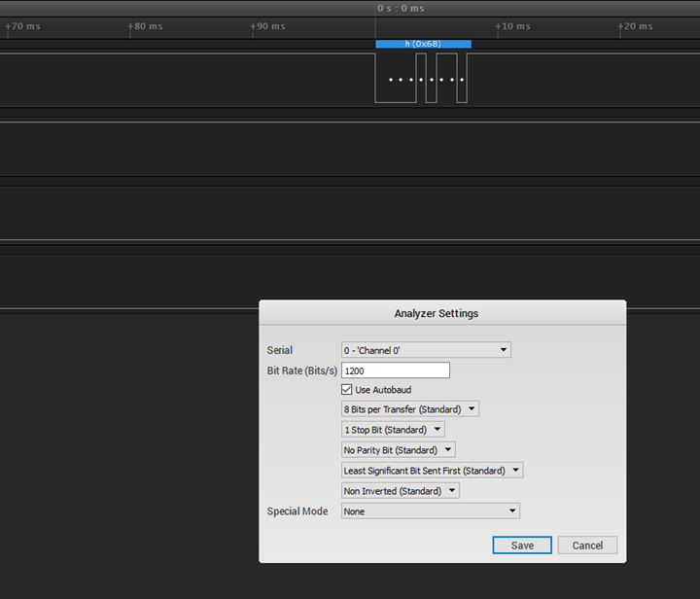Open the 1 Stop Bit dropdown
Screen dimensions: 700x599
(x=393, y=430)
